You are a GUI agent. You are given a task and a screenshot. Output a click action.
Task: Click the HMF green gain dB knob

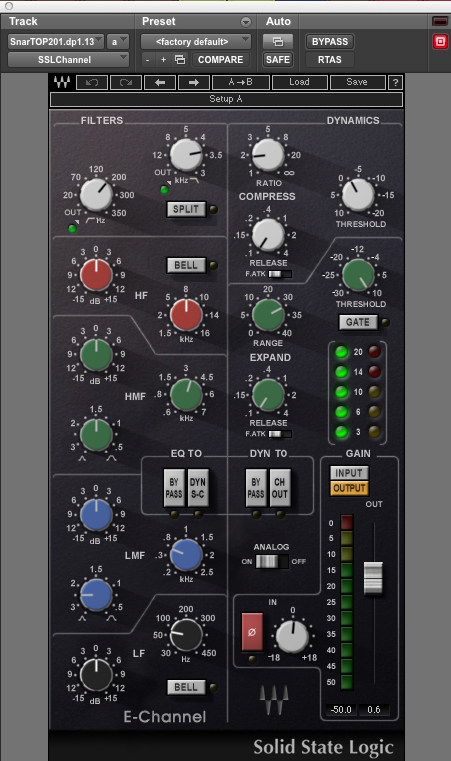click(x=96, y=355)
